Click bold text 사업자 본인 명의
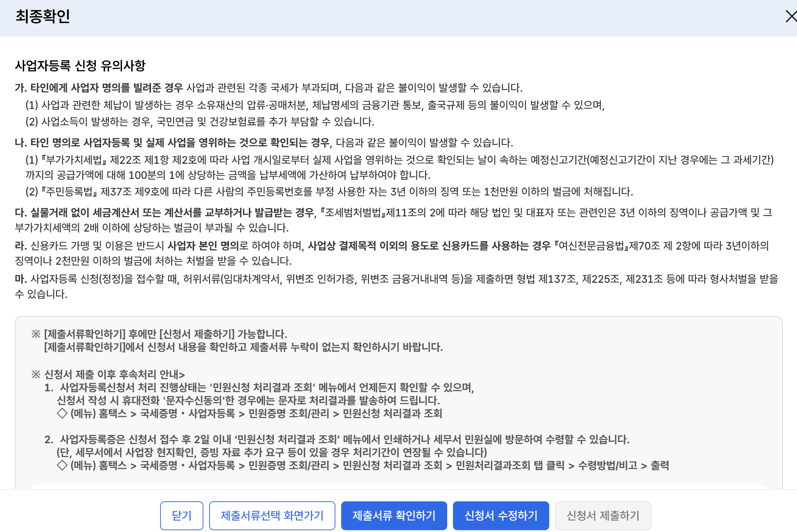797x532 pixels. click(203, 246)
